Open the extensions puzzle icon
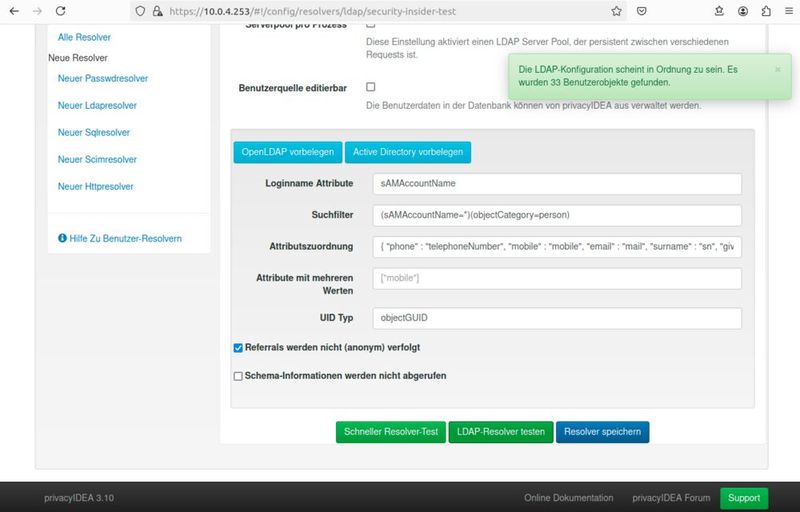800x512 pixels. tap(766, 11)
